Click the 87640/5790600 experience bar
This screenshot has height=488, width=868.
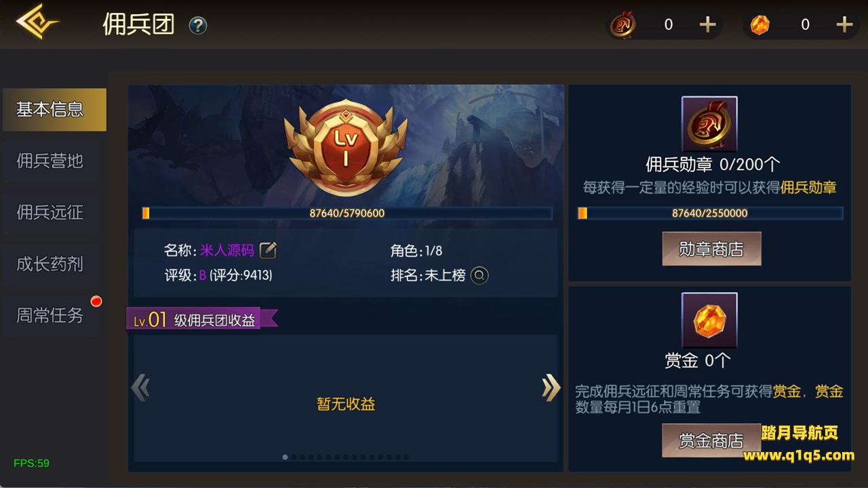click(x=347, y=213)
